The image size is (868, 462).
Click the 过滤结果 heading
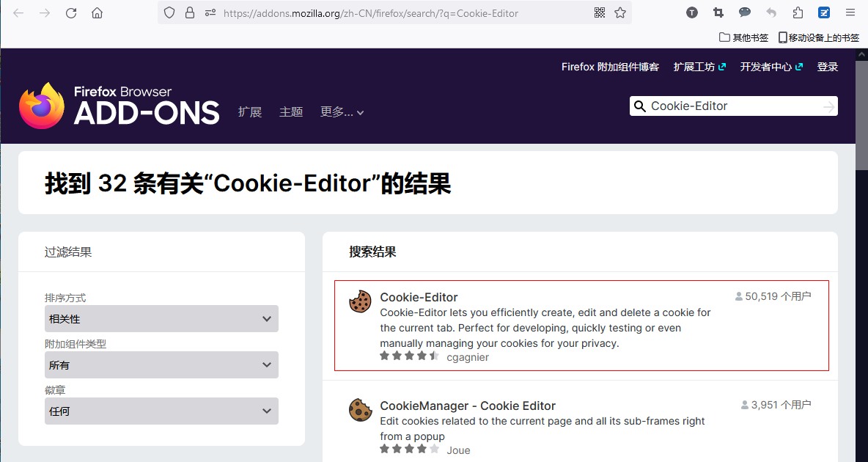point(68,252)
